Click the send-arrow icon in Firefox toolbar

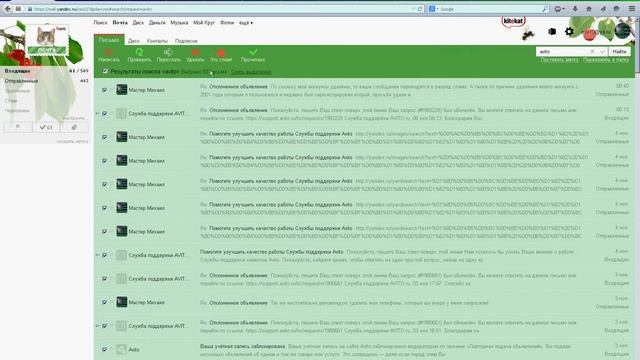(603, 9)
